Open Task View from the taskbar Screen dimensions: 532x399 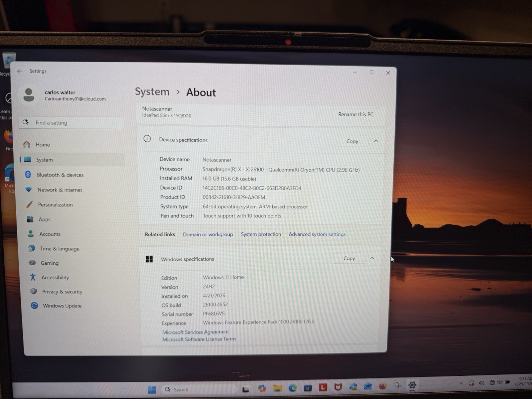click(246, 389)
